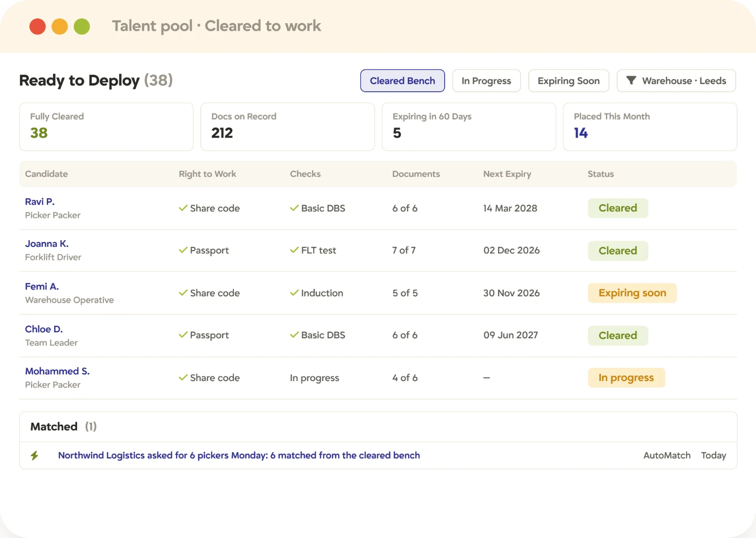Click the checkmark beside Chloe's Passport
Image resolution: width=756 pixels, height=538 pixels.
point(183,335)
